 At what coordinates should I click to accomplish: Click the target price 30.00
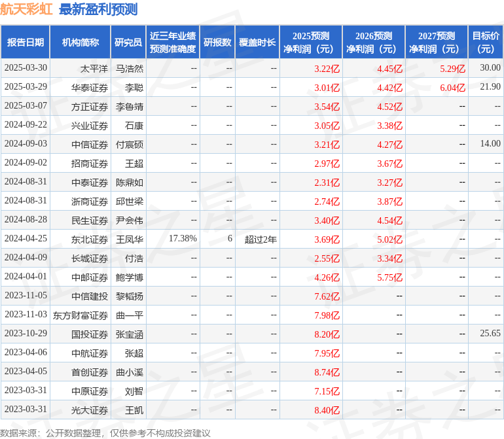point(490,68)
